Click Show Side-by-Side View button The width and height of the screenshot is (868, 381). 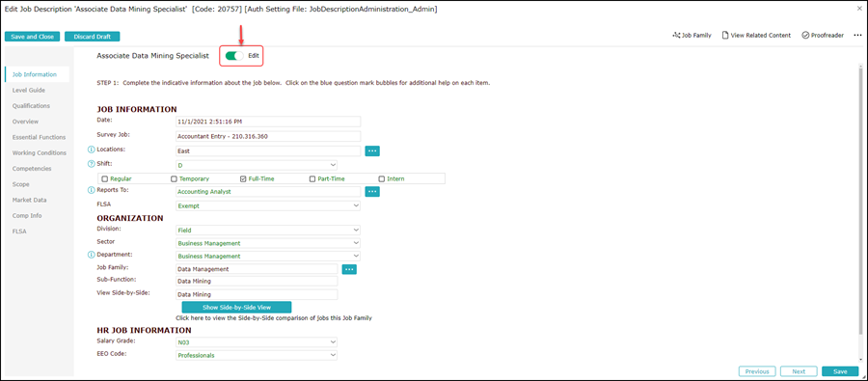pyautogui.click(x=236, y=308)
